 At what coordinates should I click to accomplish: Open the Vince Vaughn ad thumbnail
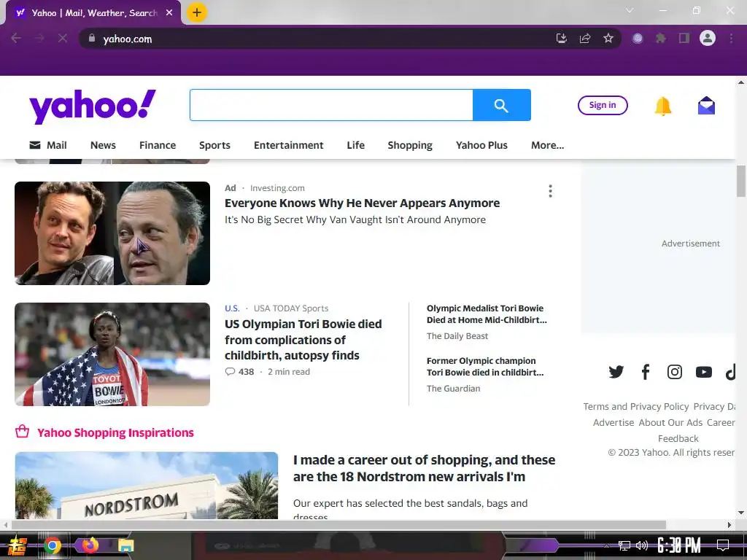click(x=112, y=233)
